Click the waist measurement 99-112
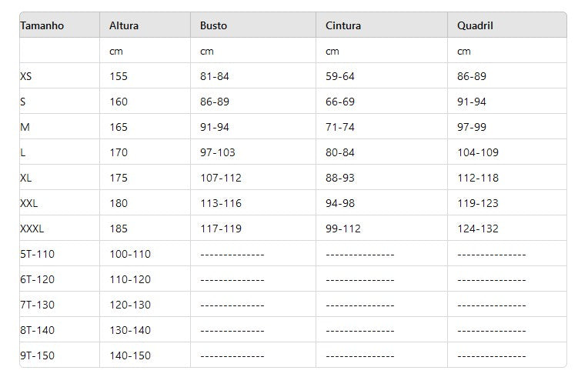Viewport: 588px width, 387px height. (342, 229)
